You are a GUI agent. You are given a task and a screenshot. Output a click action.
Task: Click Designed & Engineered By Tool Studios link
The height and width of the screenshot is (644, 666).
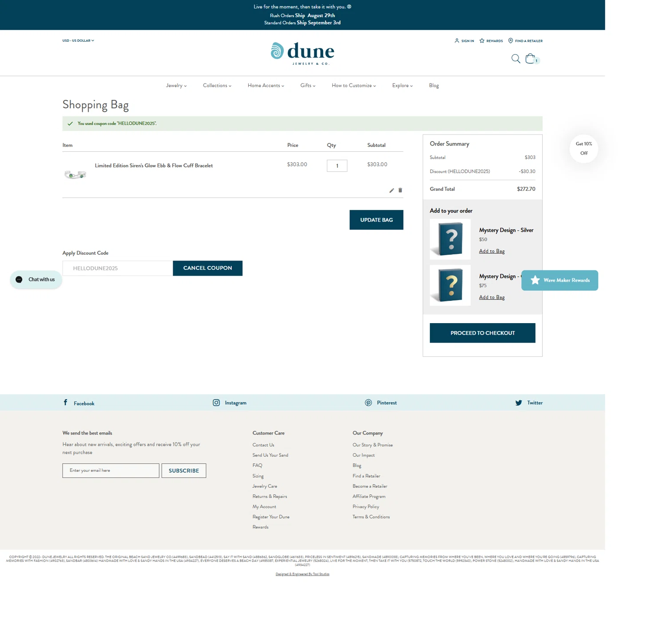[302, 574]
